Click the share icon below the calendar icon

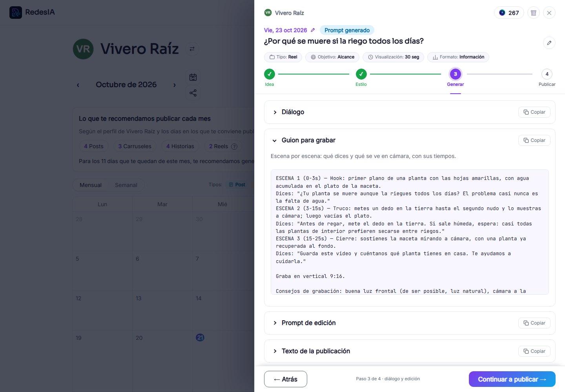tap(193, 93)
